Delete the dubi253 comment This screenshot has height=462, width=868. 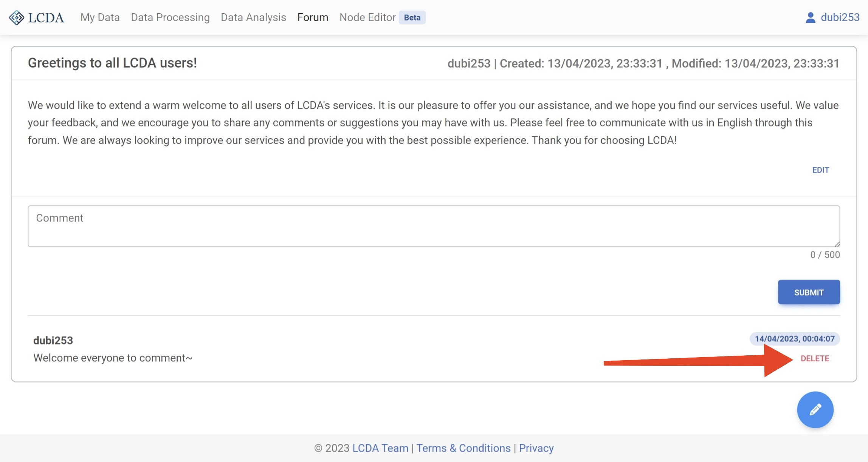click(815, 358)
